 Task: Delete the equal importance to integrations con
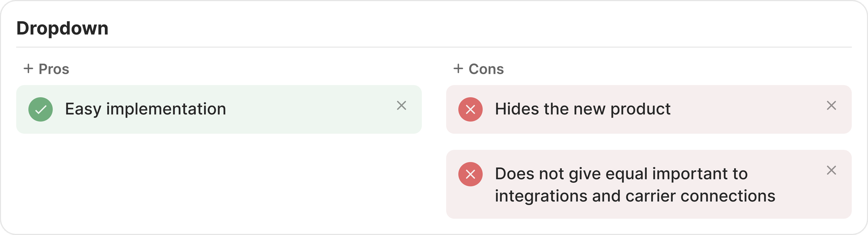[x=831, y=170]
